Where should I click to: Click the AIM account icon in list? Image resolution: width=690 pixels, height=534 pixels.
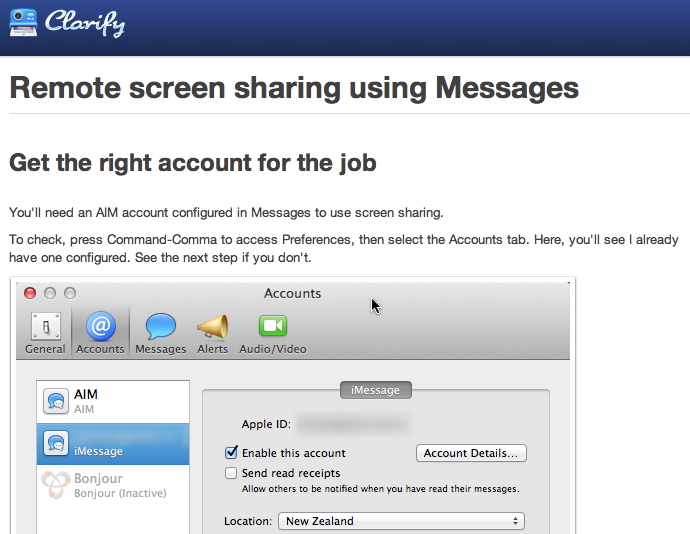pyautogui.click(x=56, y=402)
